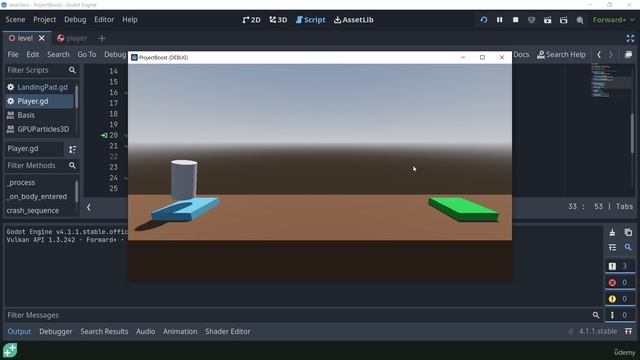The width and height of the screenshot is (640, 360).
Task: Open the Forward+ renderer dropdown
Action: 613,20
